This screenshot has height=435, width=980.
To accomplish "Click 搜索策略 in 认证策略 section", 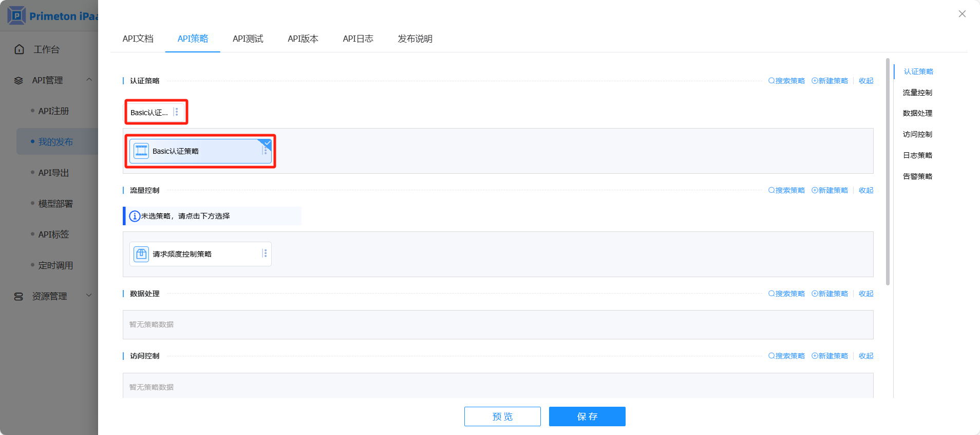I will pyautogui.click(x=786, y=81).
